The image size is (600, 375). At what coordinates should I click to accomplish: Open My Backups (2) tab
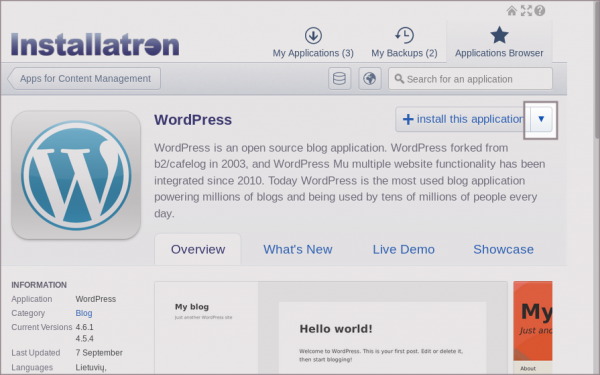tap(404, 42)
